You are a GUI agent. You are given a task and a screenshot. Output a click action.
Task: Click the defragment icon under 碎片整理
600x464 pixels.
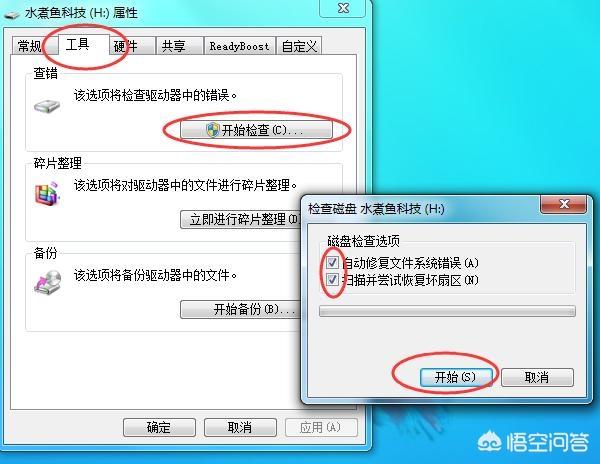47,194
